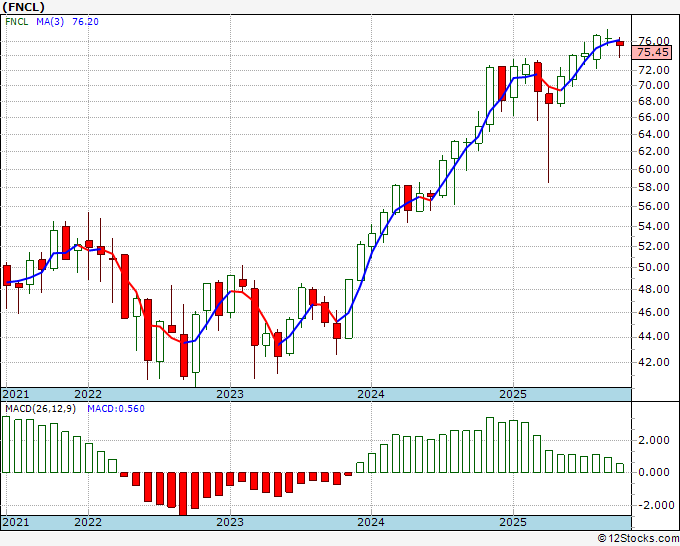This screenshot has width=680, height=546.
Task: Click the 60.00 price axis label
Action: click(654, 169)
